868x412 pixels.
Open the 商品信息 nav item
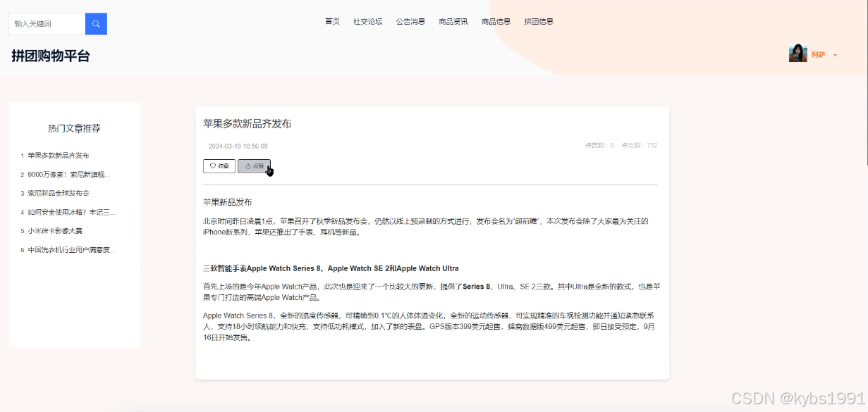coord(496,22)
